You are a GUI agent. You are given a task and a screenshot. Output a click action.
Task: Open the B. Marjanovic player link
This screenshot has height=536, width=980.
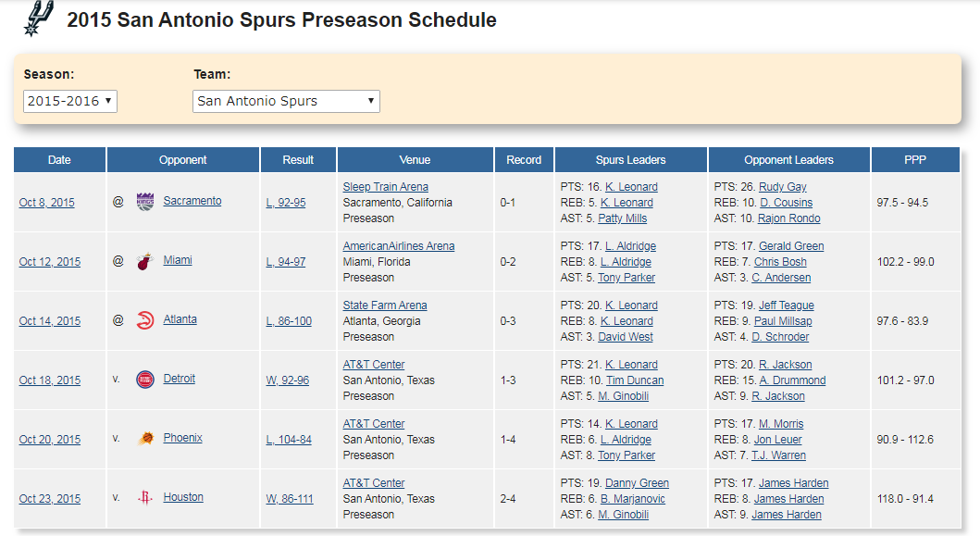click(633, 499)
